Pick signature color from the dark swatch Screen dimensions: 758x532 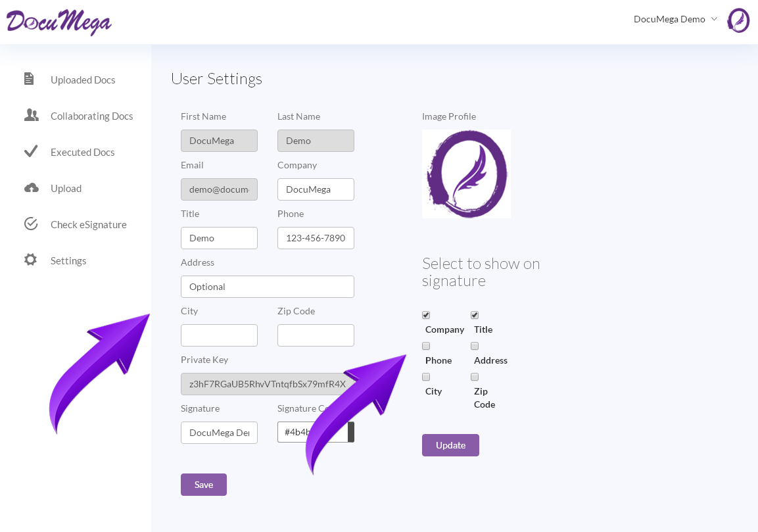tap(351, 432)
